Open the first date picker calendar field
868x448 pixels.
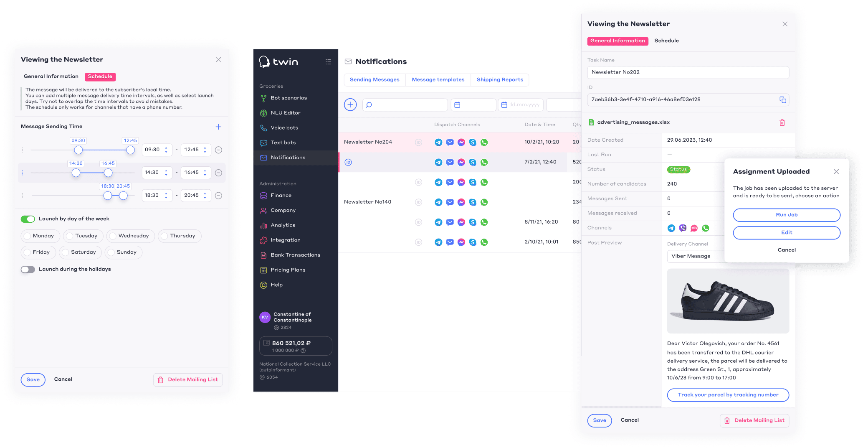tap(473, 105)
